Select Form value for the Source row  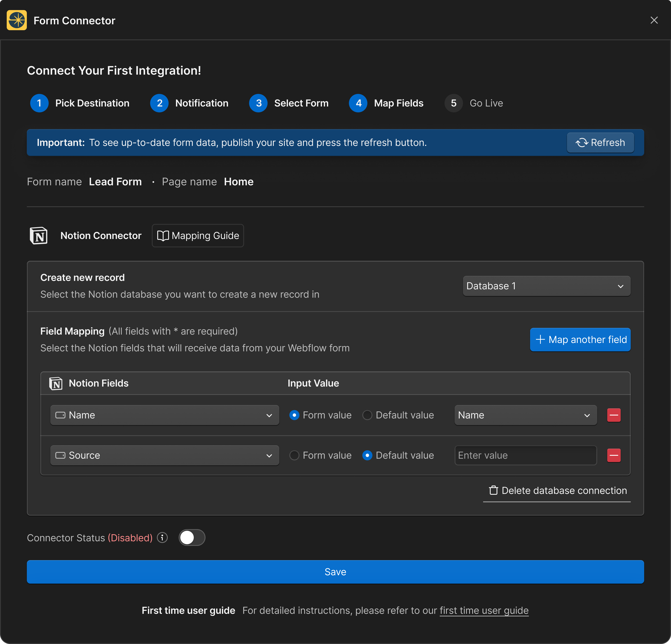tap(294, 456)
